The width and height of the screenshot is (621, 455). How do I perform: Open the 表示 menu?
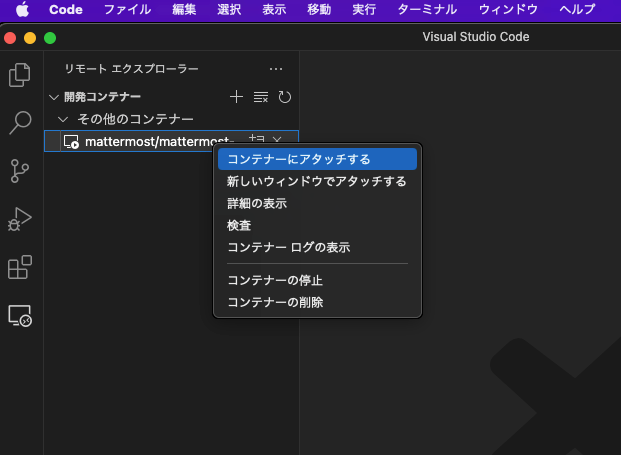[x=274, y=10]
